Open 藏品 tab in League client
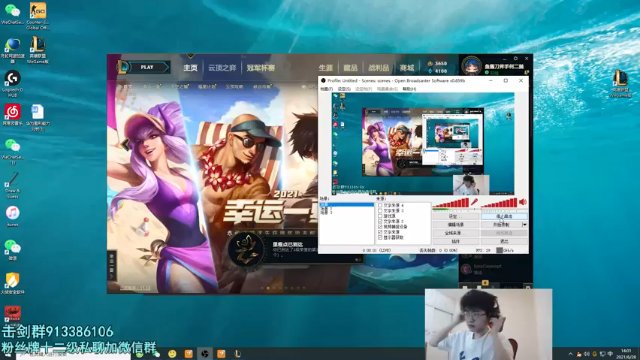The height and width of the screenshot is (360, 640). click(x=350, y=68)
